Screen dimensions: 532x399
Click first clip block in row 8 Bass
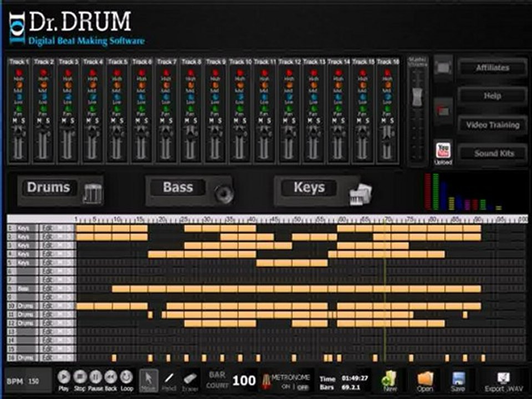(x=121, y=289)
